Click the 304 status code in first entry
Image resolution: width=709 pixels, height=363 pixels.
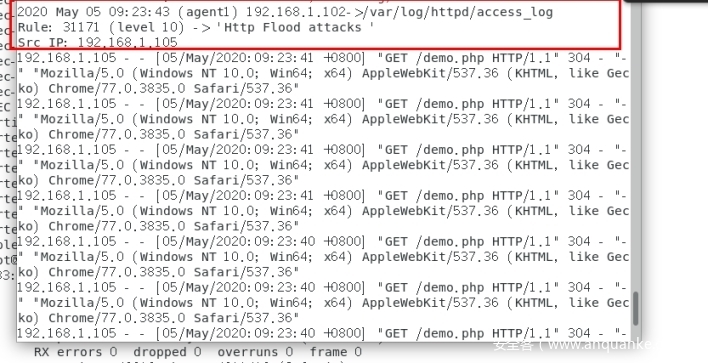579,58
